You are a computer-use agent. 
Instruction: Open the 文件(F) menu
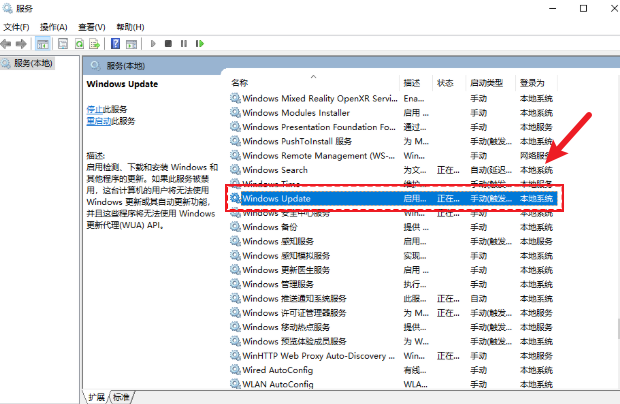tap(17, 27)
